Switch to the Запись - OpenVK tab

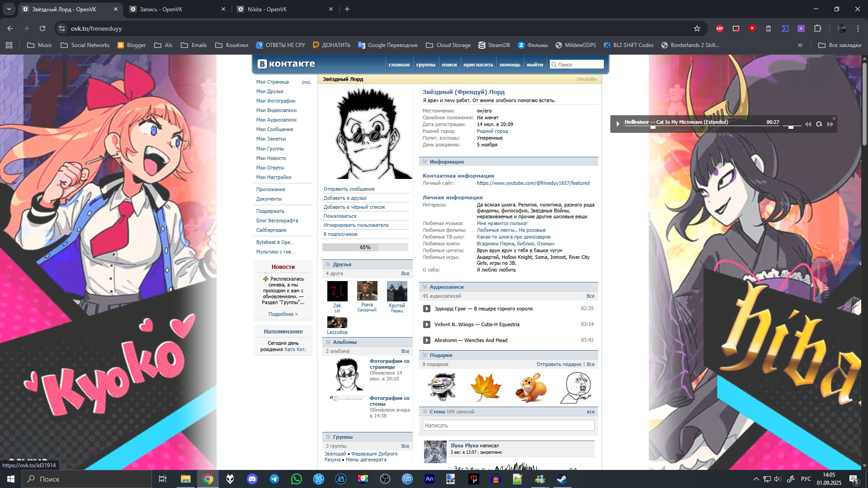click(177, 9)
